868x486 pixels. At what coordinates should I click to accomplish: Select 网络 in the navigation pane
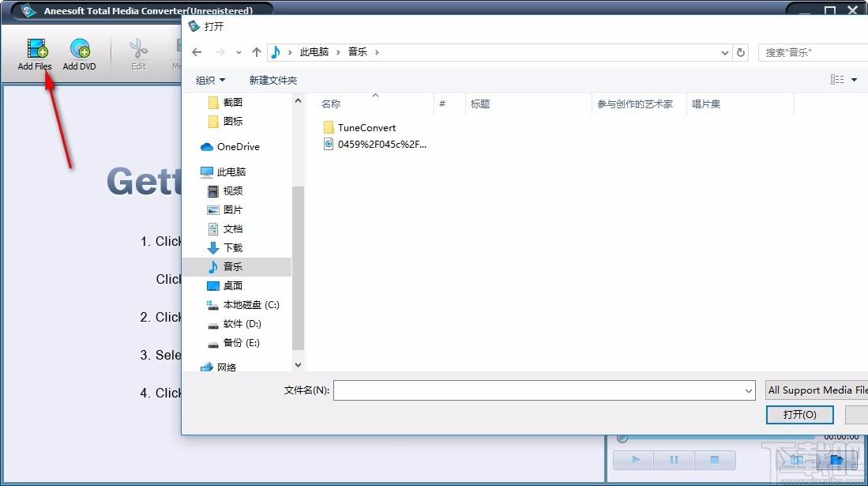[x=219, y=367]
